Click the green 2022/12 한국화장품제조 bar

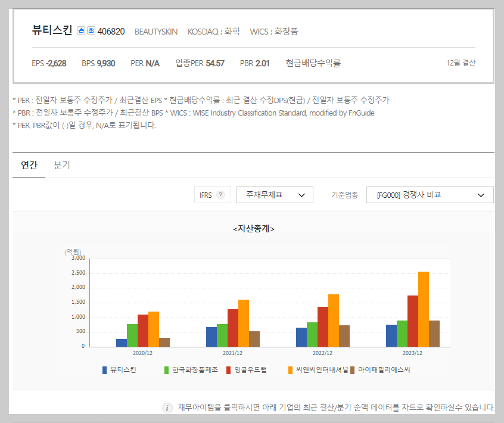(x=312, y=335)
